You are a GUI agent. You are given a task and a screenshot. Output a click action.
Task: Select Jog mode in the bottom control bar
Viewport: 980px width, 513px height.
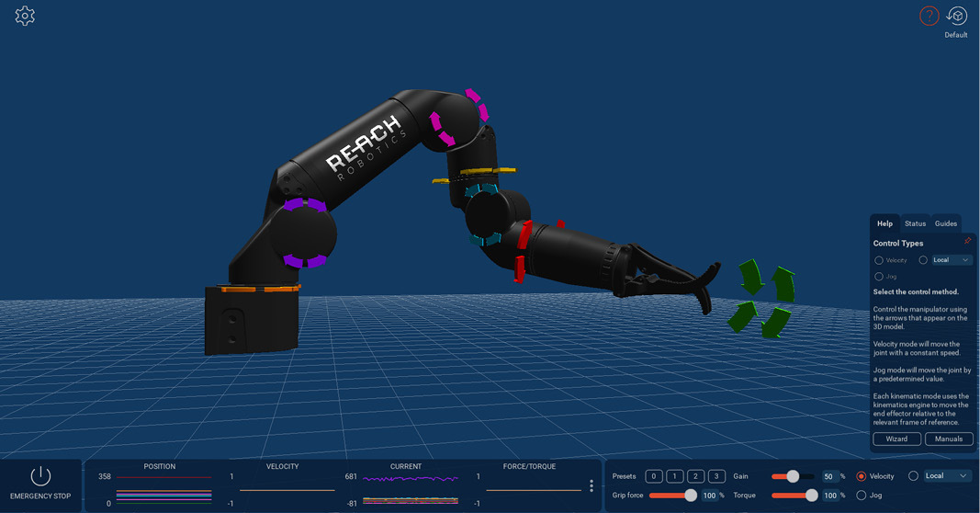click(861, 495)
